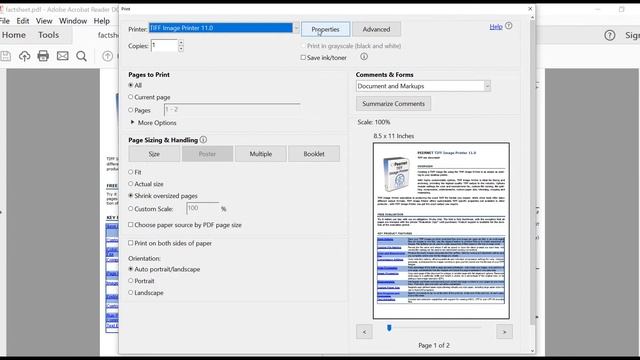640x360 pixels.
Task: Open the File menu
Action: coord(4,21)
